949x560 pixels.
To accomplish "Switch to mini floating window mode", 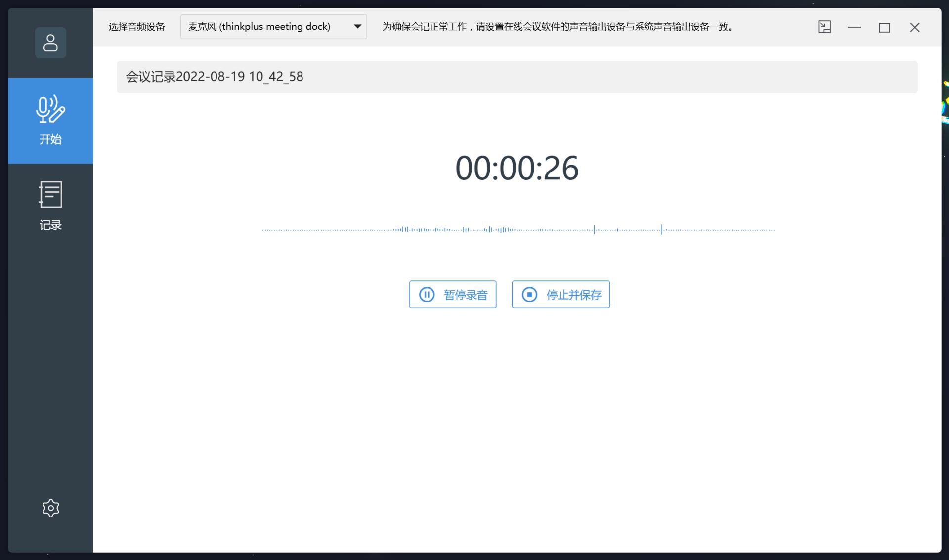I will 824,27.
